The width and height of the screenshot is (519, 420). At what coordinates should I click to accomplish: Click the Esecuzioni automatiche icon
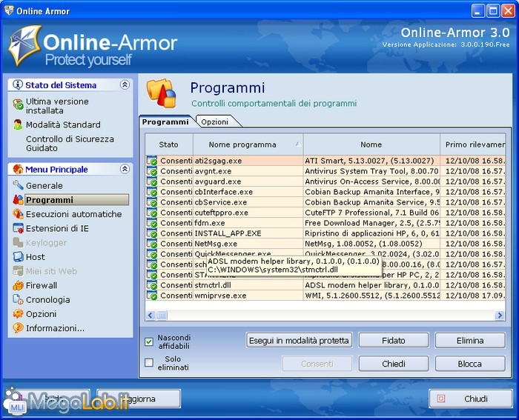pyautogui.click(x=19, y=214)
